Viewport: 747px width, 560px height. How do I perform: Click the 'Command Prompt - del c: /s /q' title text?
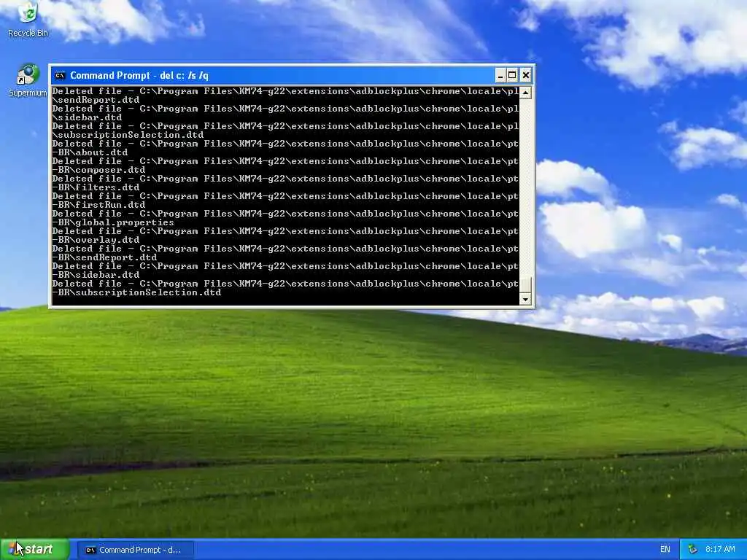(x=139, y=75)
